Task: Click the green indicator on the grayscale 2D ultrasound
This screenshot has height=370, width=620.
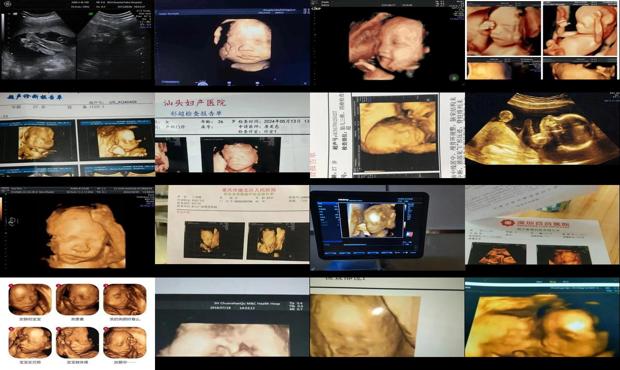Action: pos(91,14)
